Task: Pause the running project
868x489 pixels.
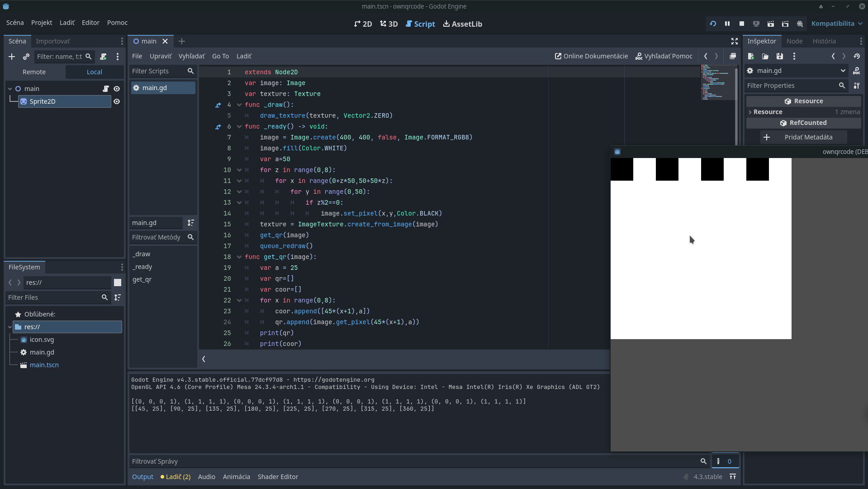Action: click(727, 24)
